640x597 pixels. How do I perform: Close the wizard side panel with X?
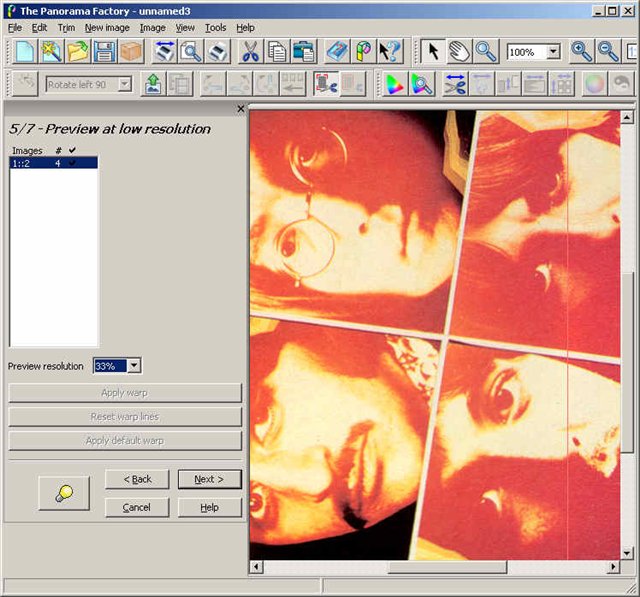240,109
